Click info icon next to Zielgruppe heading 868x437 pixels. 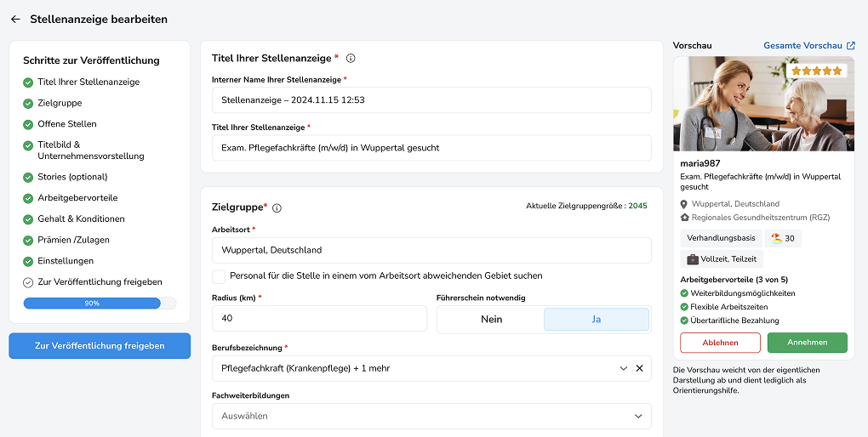pos(277,207)
